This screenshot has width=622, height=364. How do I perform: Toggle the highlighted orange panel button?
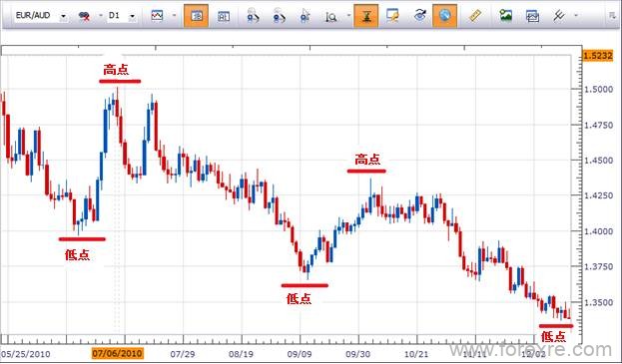coord(196,16)
